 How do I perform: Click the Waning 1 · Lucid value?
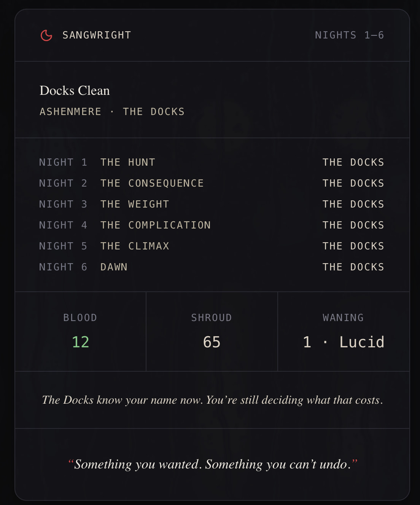343,342
